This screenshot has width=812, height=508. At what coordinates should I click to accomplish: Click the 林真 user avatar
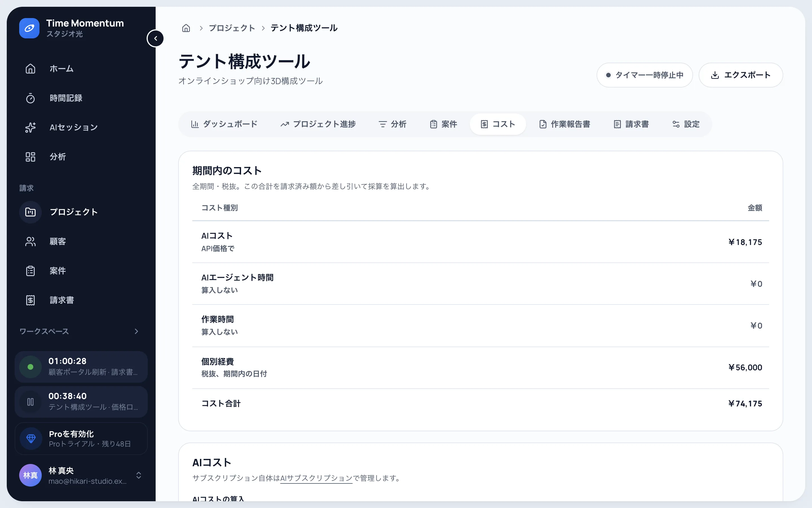pos(30,475)
